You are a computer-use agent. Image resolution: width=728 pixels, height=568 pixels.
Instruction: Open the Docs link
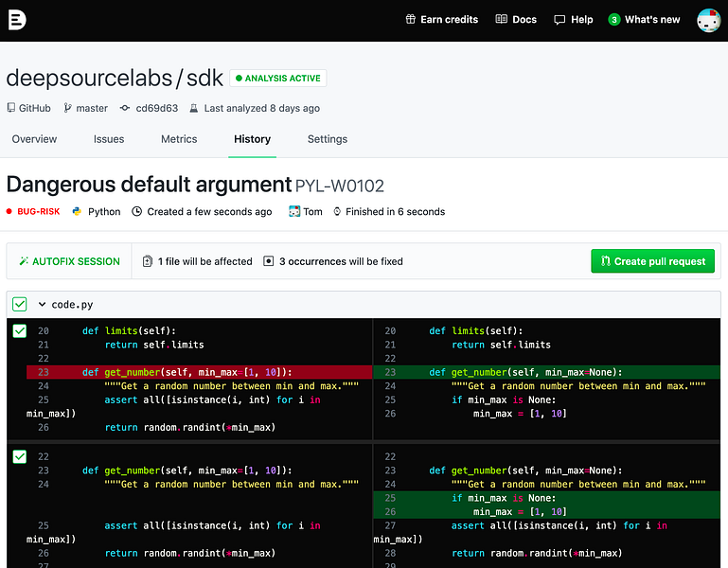point(516,20)
